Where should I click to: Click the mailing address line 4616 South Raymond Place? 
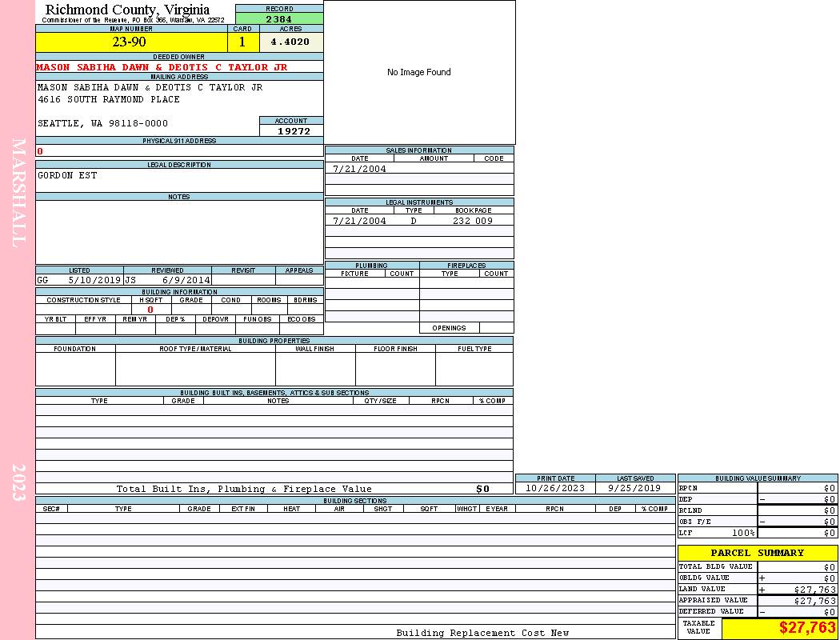tap(109, 100)
